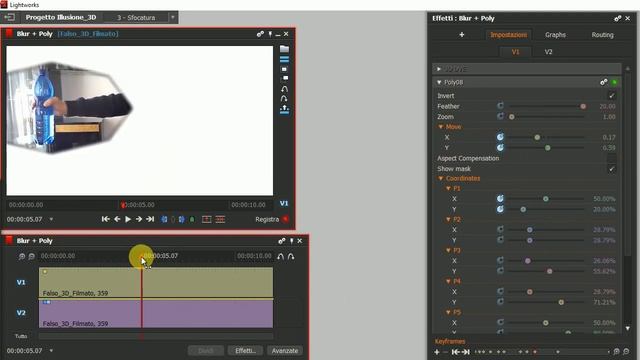Toggle the green Poly08 effect enable light
640x360 pixels.
coord(615,82)
